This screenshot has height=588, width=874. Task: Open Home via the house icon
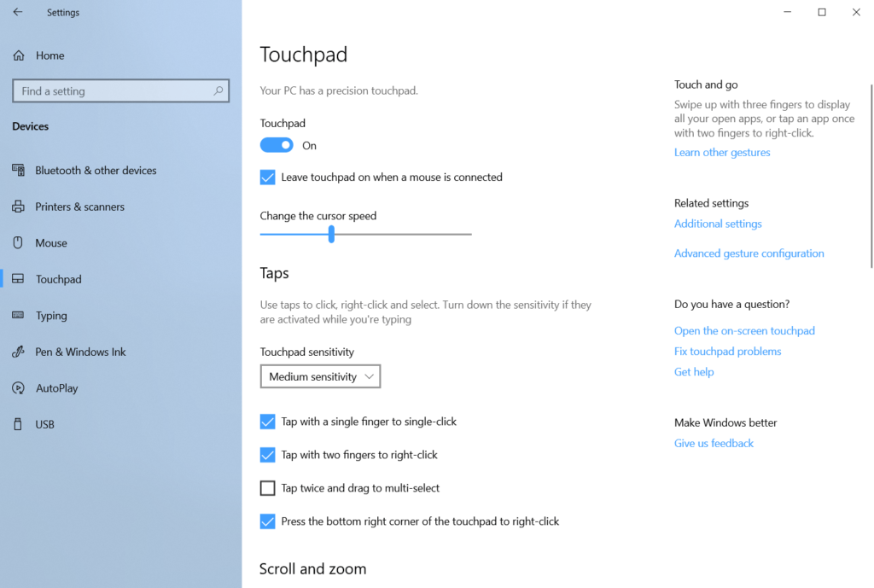(19, 55)
